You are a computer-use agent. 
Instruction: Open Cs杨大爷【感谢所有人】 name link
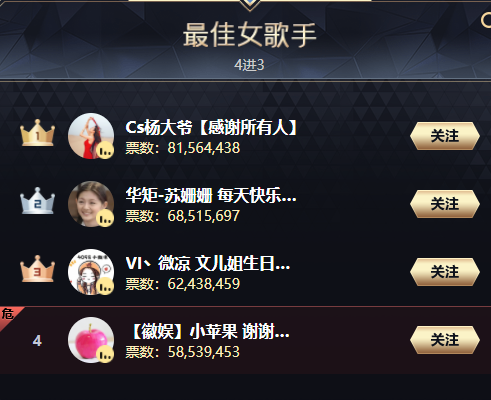click(x=211, y=127)
